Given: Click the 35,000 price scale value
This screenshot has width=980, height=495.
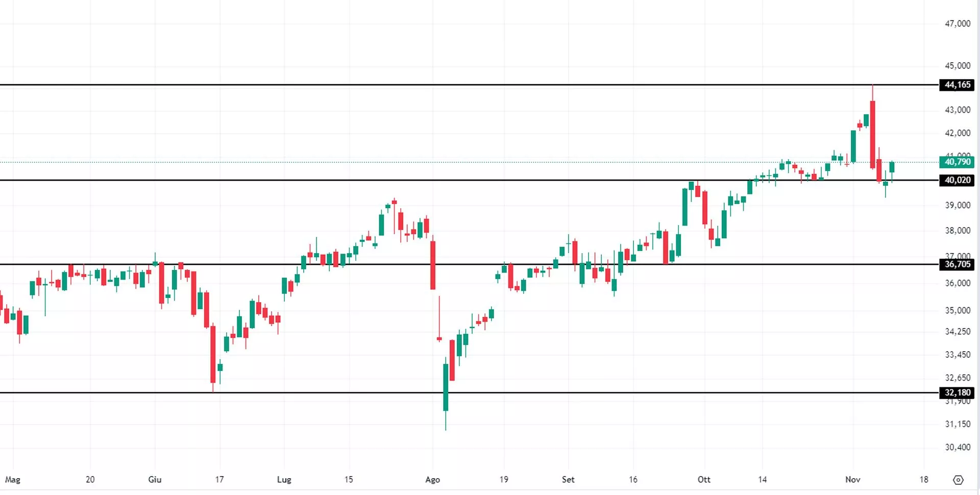Looking at the screenshot, I should [x=957, y=310].
